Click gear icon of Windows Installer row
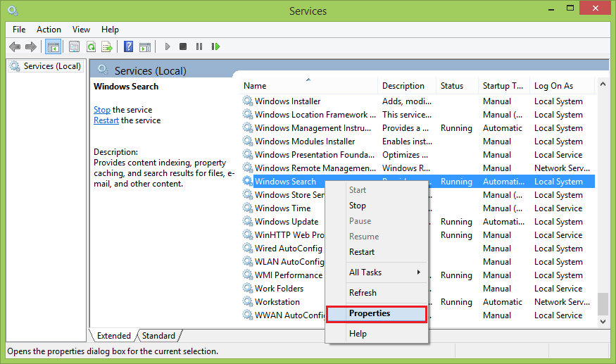The height and width of the screenshot is (364, 616). pyautogui.click(x=248, y=101)
